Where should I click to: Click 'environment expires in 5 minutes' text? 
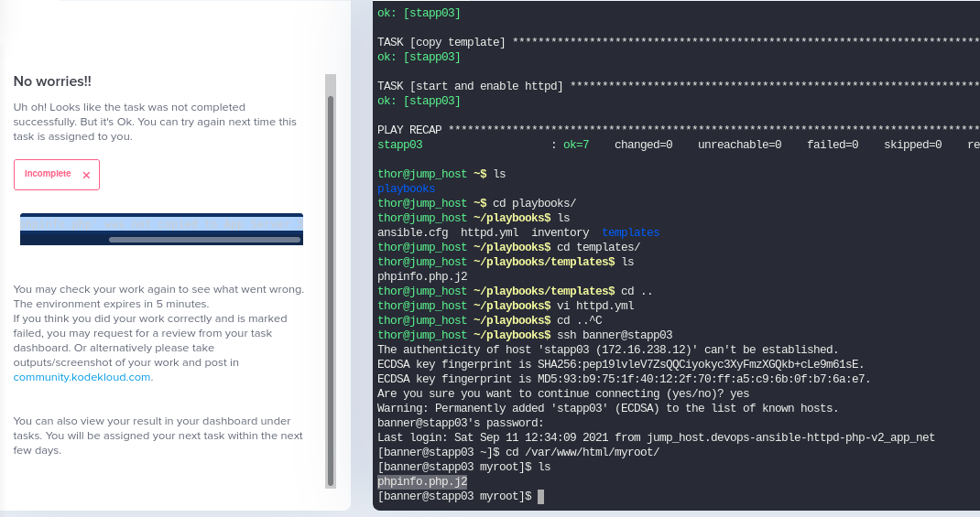[111, 304]
